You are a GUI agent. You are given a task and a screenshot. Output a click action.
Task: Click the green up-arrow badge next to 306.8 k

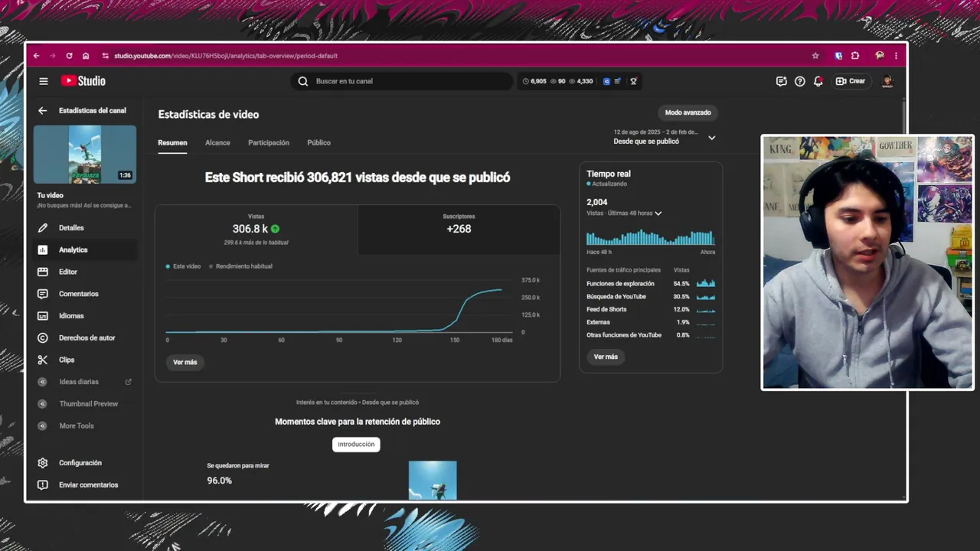[275, 229]
